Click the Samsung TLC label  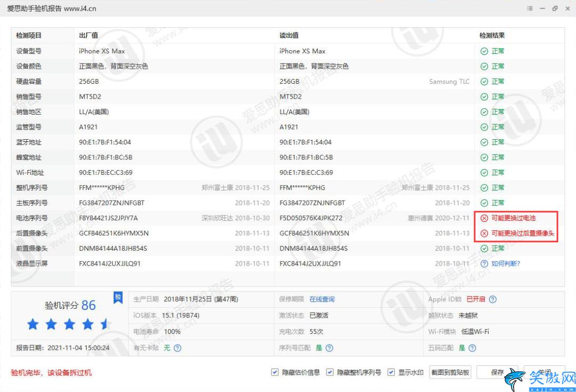[449, 82]
